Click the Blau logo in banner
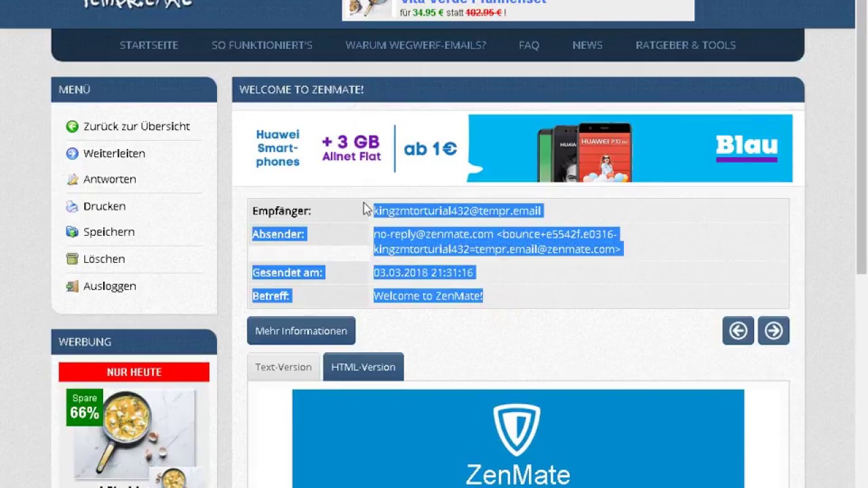Image resolution: width=868 pixels, height=488 pixels. [x=747, y=148]
